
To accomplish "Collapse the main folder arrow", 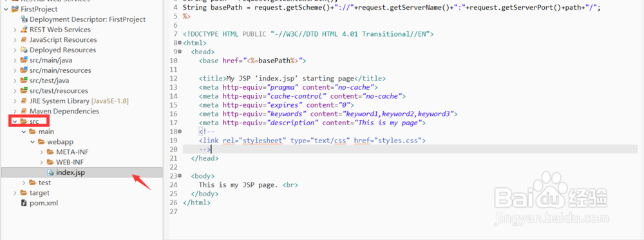I will (x=24, y=132).
